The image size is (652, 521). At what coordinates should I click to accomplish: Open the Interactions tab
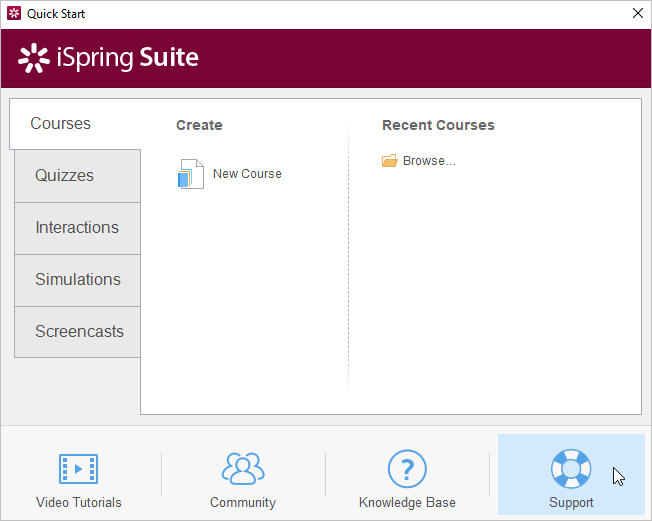point(77,228)
